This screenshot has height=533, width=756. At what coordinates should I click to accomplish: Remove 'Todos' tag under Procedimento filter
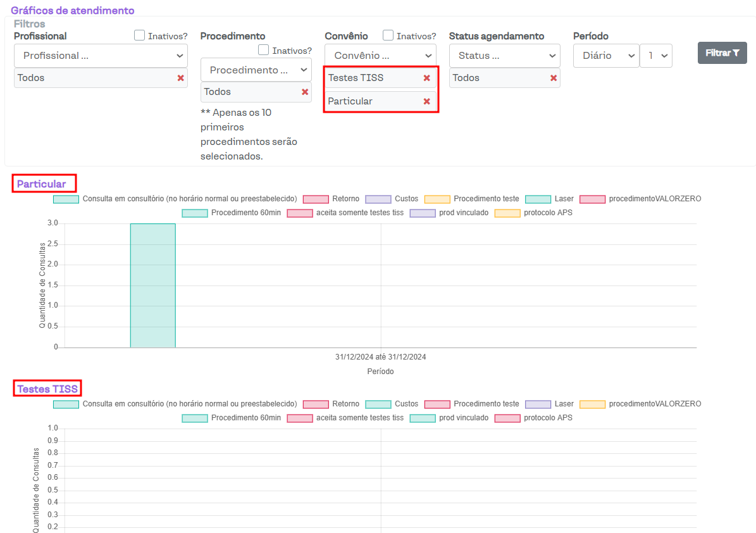(305, 92)
